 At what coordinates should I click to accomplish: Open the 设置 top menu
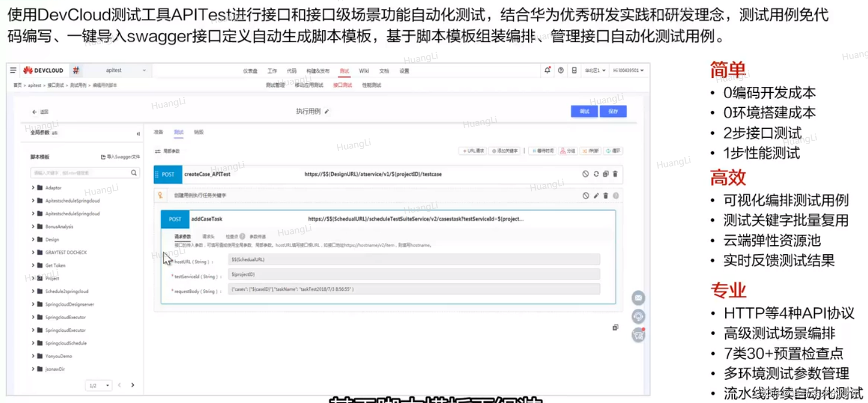click(404, 71)
